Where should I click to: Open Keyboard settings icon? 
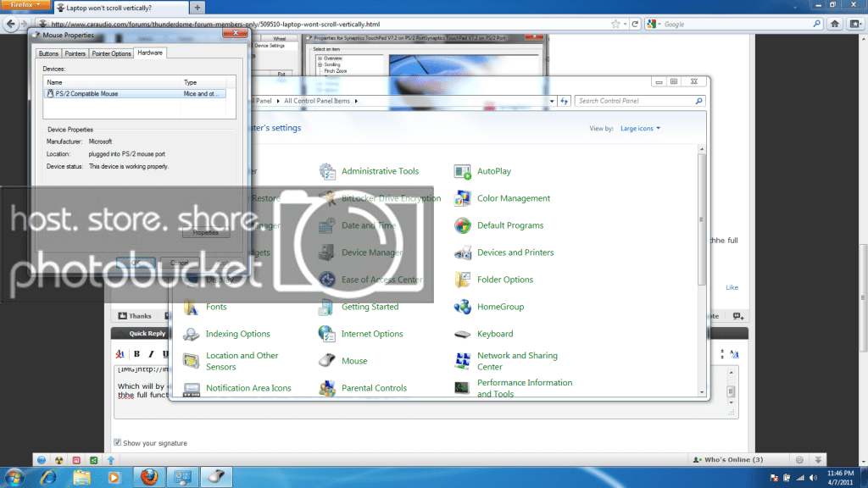pos(462,334)
